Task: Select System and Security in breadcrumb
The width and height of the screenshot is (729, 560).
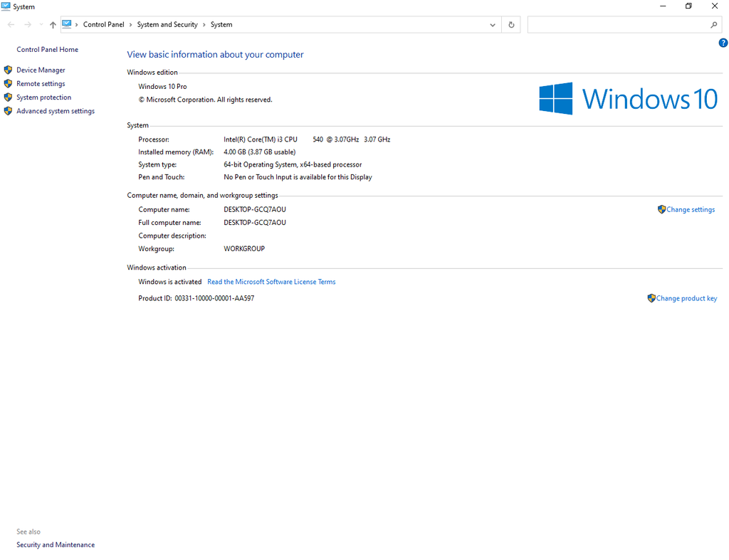Action: [167, 25]
